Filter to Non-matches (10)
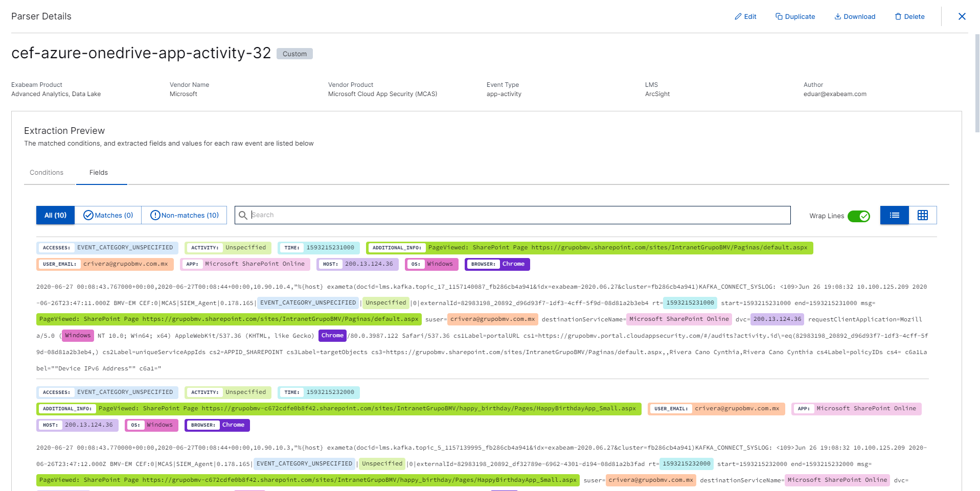 (x=185, y=215)
